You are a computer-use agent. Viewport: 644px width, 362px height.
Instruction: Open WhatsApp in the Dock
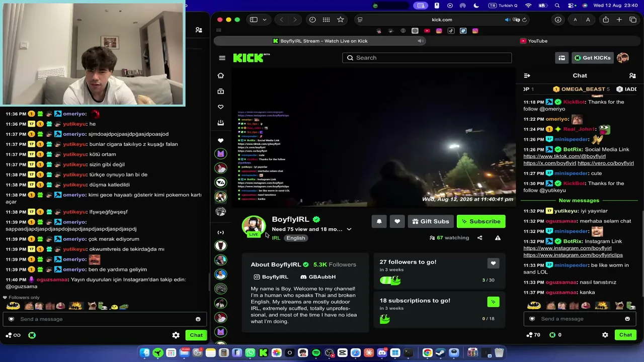tap(250, 353)
